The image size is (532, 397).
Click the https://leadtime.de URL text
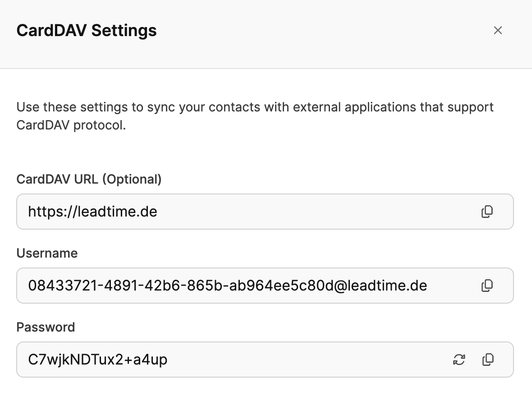[x=92, y=212]
